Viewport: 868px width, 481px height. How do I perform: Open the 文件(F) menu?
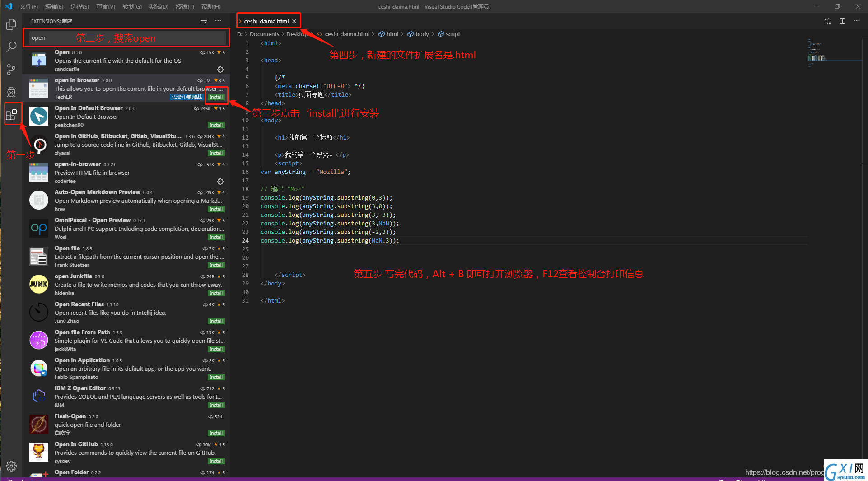tap(29, 6)
